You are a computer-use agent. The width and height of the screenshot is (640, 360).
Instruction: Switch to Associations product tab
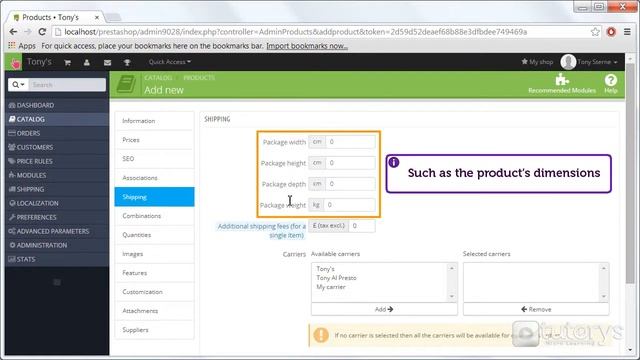click(154, 178)
